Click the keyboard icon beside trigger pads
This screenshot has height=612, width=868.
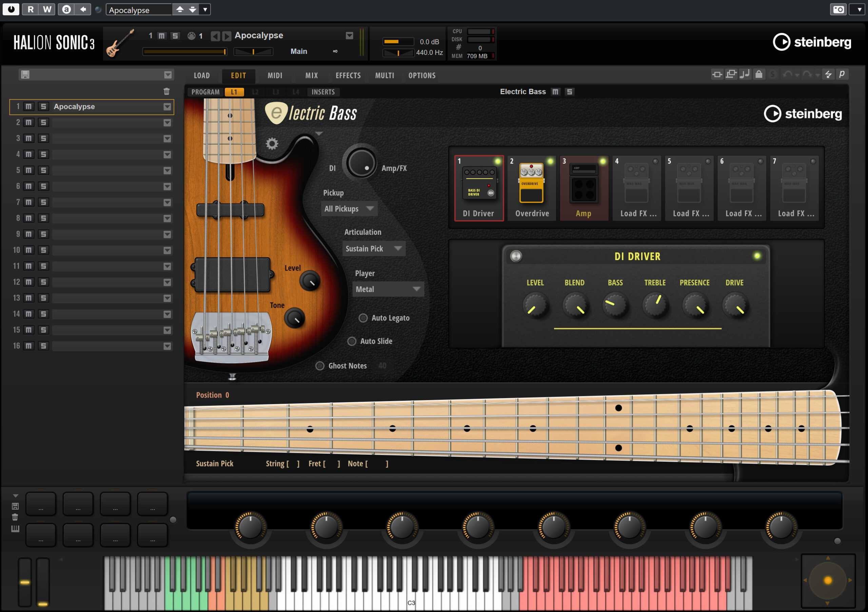click(x=15, y=529)
